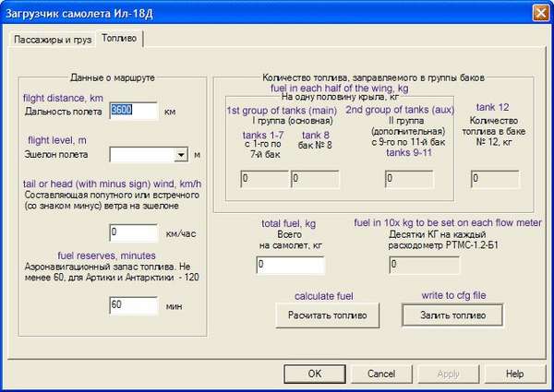Viewport: 554px width, 392px height.
Task: Confirm with the OK button
Action: click(x=315, y=374)
